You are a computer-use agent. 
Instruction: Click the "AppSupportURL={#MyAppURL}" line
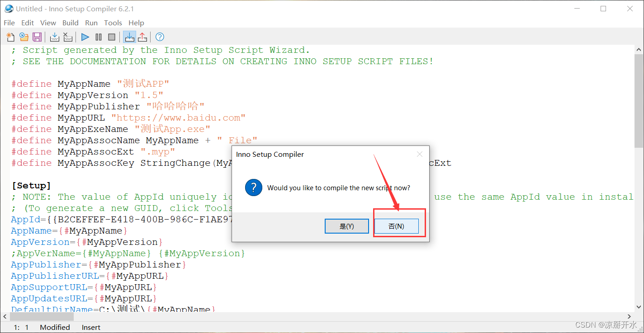click(84, 287)
